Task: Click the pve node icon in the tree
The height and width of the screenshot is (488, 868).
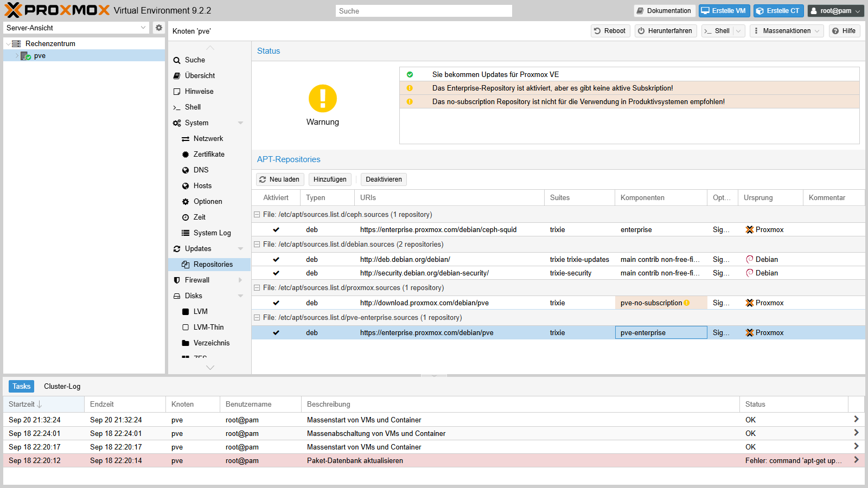Action: click(25, 56)
